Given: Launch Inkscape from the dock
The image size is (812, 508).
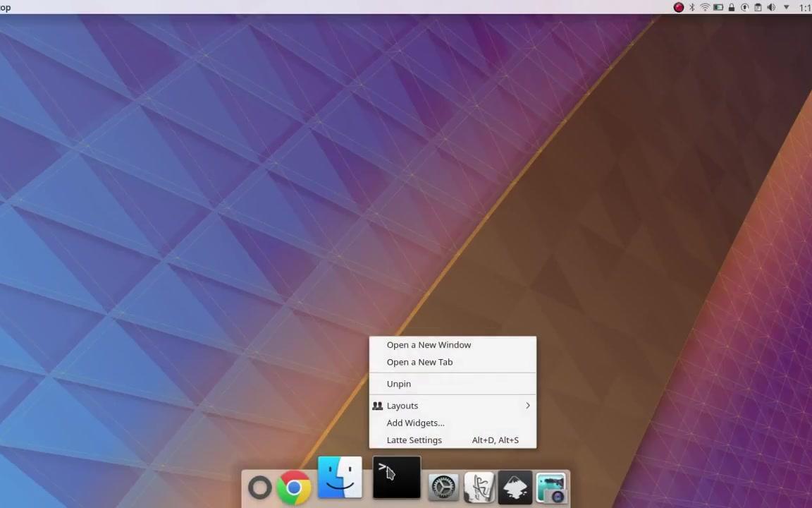Looking at the screenshot, I should 515,488.
